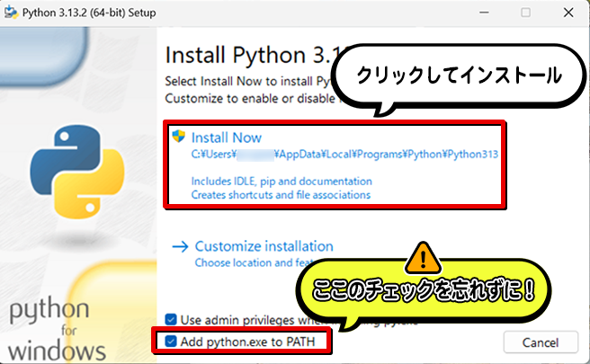Click the Python setup title bar icon
Viewport: 590px width, 364px height.
pyautogui.click(x=11, y=13)
